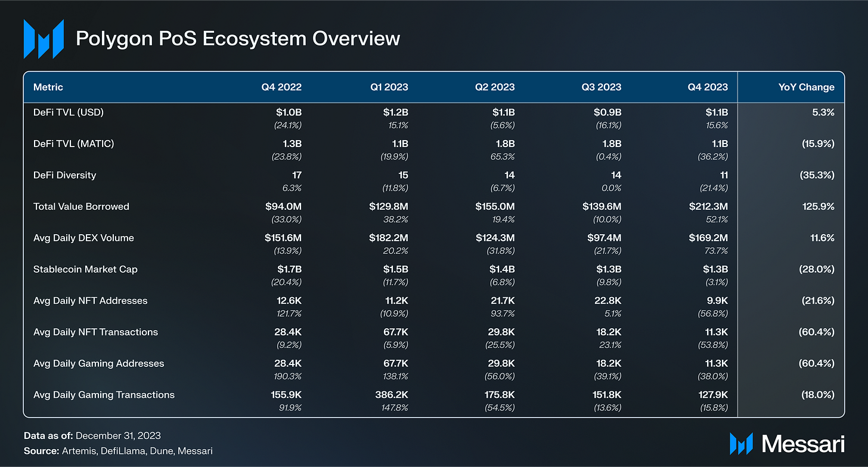
Task: Click the '9.9K' NFT Addresses cell
Action: pyautogui.click(x=718, y=301)
